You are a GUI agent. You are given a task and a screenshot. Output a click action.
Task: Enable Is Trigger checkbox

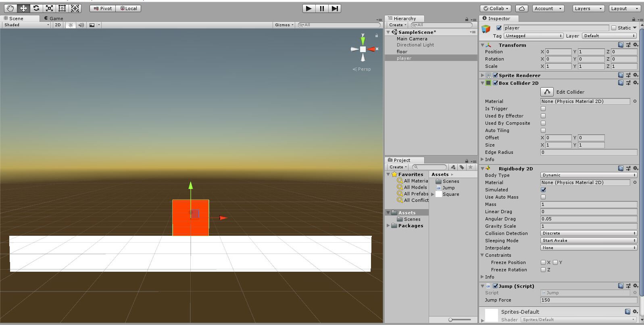coord(543,109)
